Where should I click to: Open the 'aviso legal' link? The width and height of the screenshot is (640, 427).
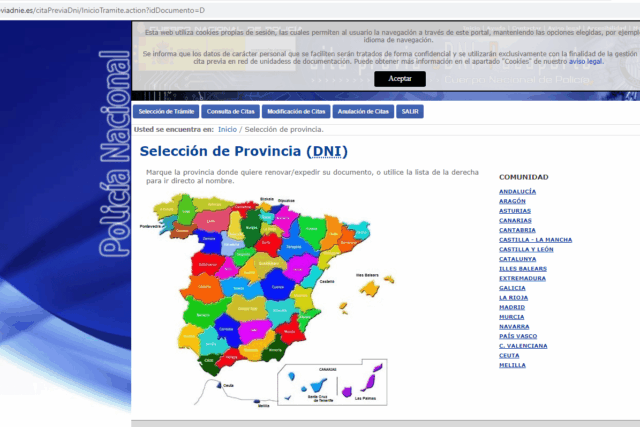pyautogui.click(x=585, y=61)
